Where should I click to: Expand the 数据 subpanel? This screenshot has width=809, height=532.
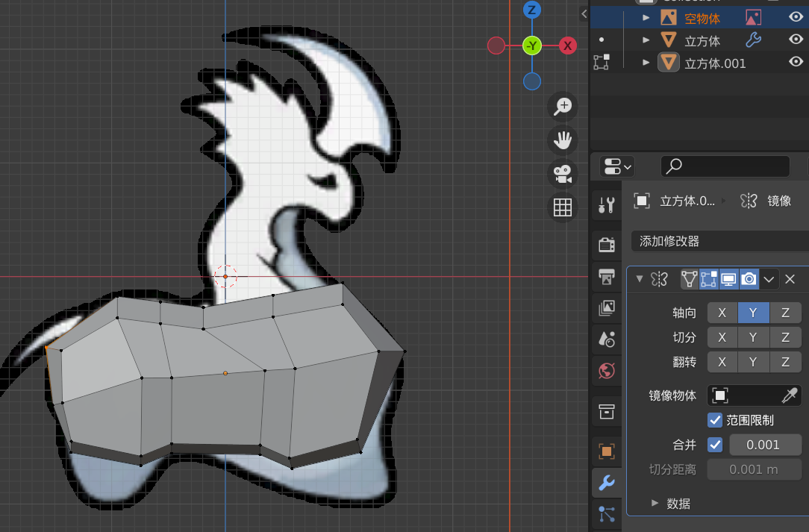coord(655,503)
